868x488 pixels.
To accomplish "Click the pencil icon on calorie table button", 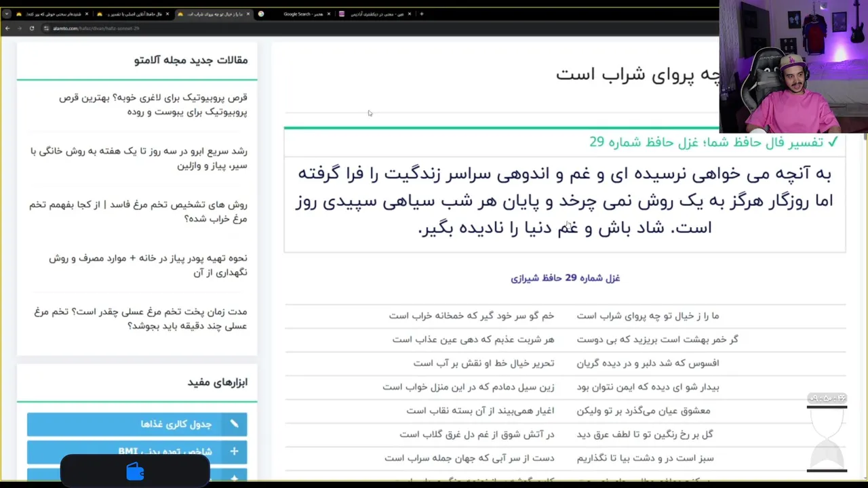I will [x=234, y=424].
